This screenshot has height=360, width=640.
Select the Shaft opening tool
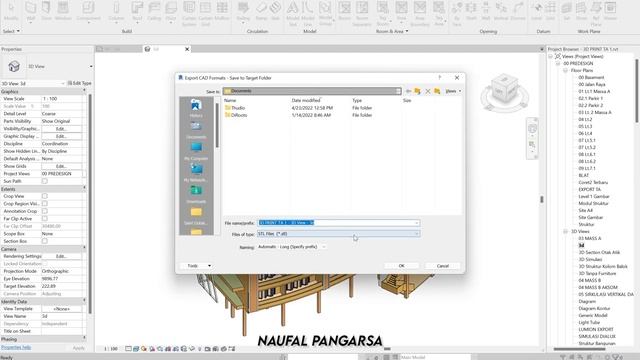tap(471, 11)
